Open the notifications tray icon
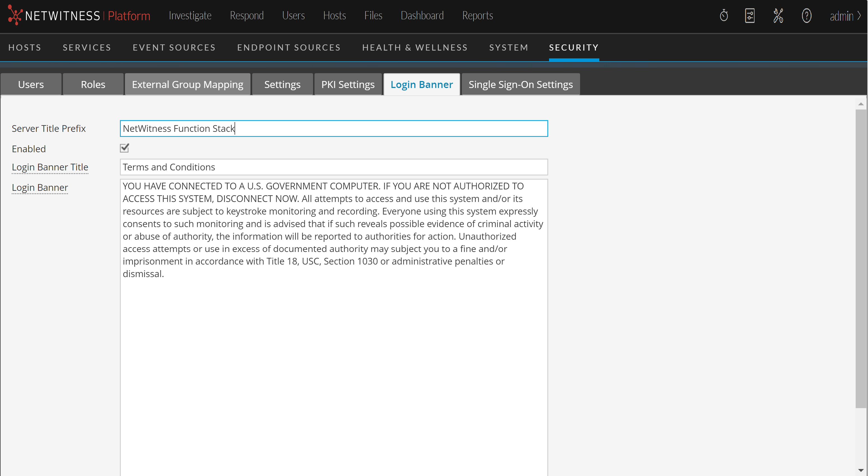 click(x=750, y=15)
